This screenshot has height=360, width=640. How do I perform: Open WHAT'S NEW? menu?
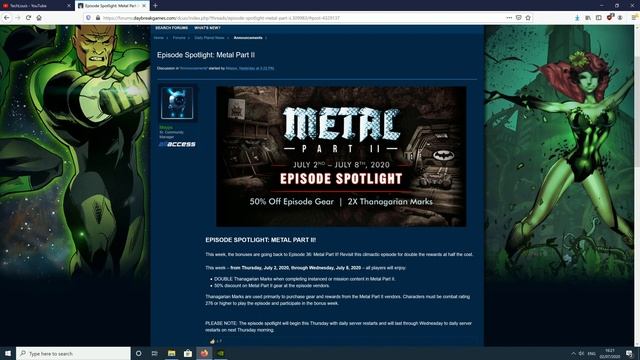pyautogui.click(x=207, y=28)
